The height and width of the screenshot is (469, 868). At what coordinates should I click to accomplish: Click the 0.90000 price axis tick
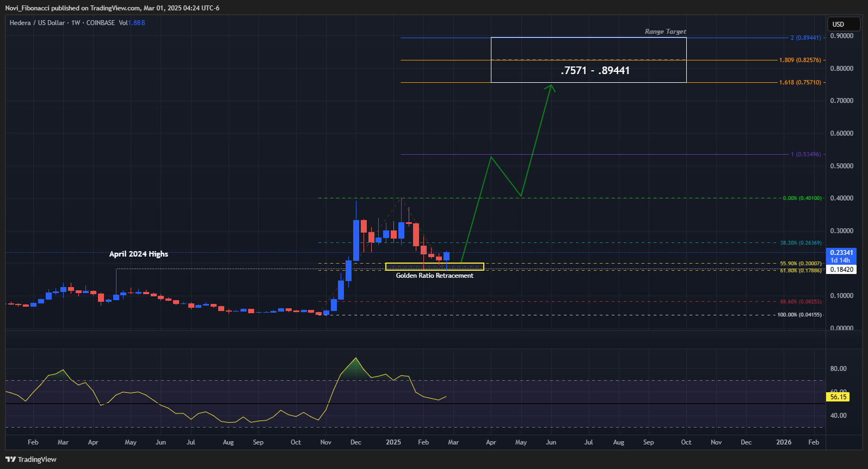[x=842, y=36]
